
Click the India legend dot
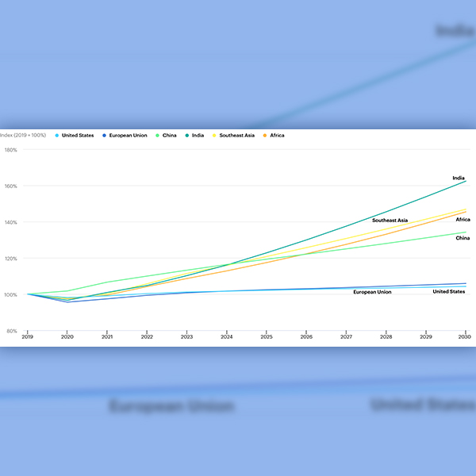point(186,136)
